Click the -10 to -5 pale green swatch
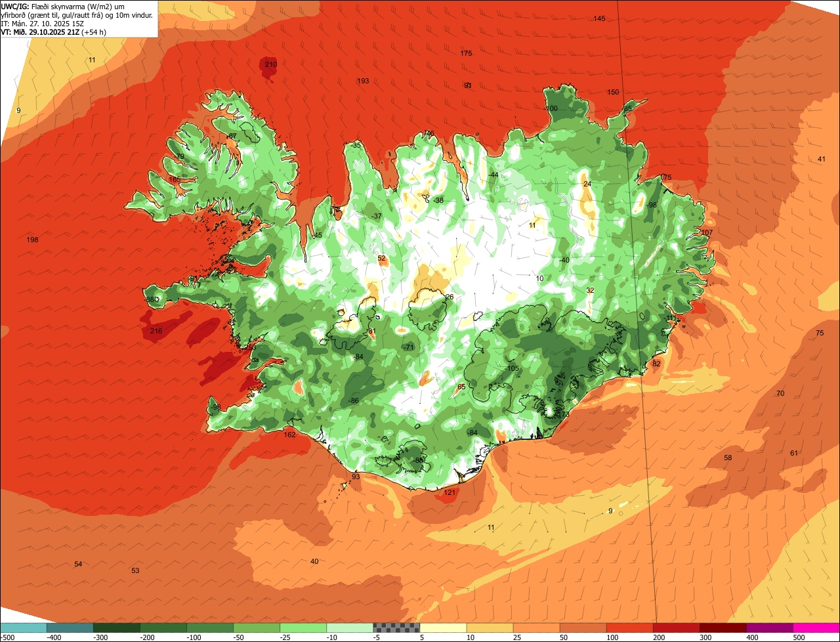Viewport: 840px width, 642px height. point(350,628)
